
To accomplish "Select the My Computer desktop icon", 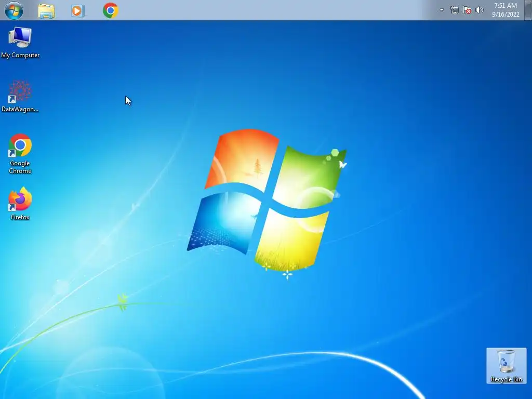I will point(20,43).
